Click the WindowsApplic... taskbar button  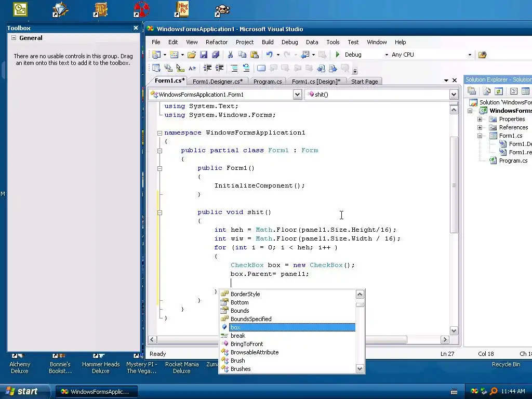tap(96, 392)
